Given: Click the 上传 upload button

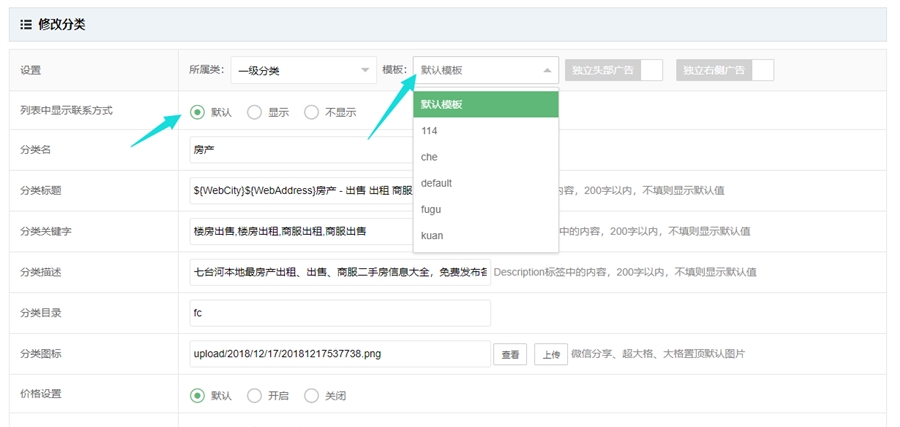Looking at the screenshot, I should pyautogui.click(x=550, y=354).
